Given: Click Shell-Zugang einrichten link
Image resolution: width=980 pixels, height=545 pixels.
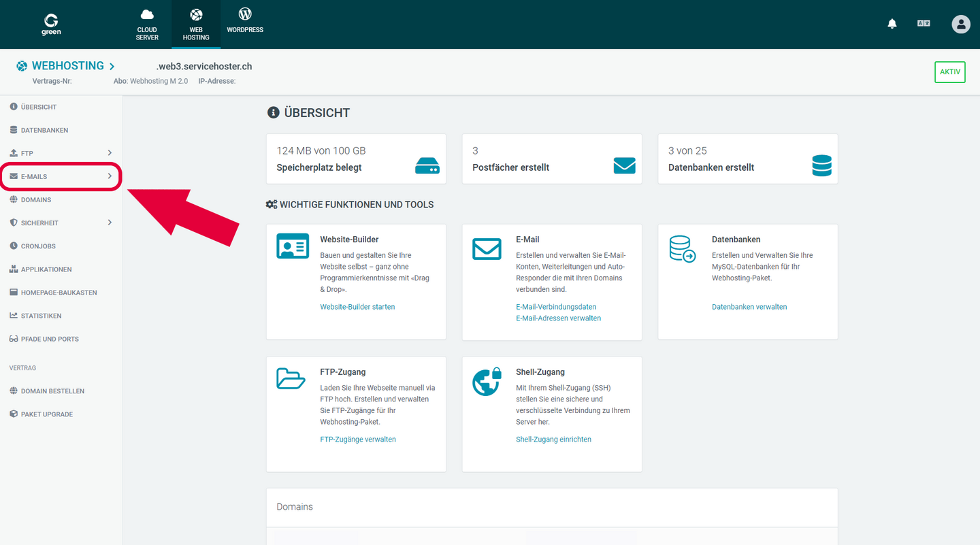Looking at the screenshot, I should point(553,440).
